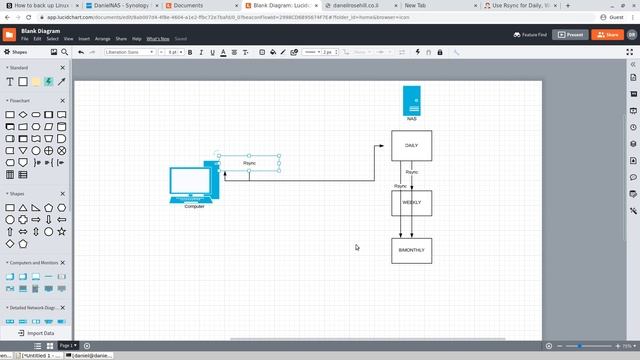The image size is (640, 360).
Task: Click the insert image icon
Action: pos(53,52)
